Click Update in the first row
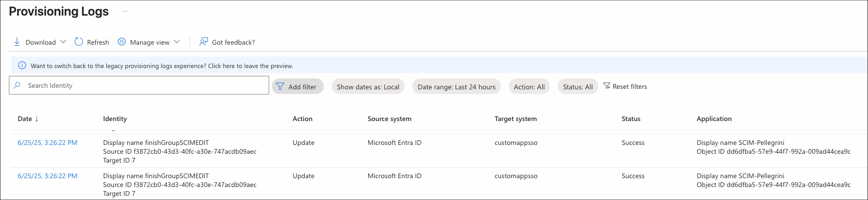This screenshot has width=868, height=200. tap(304, 142)
